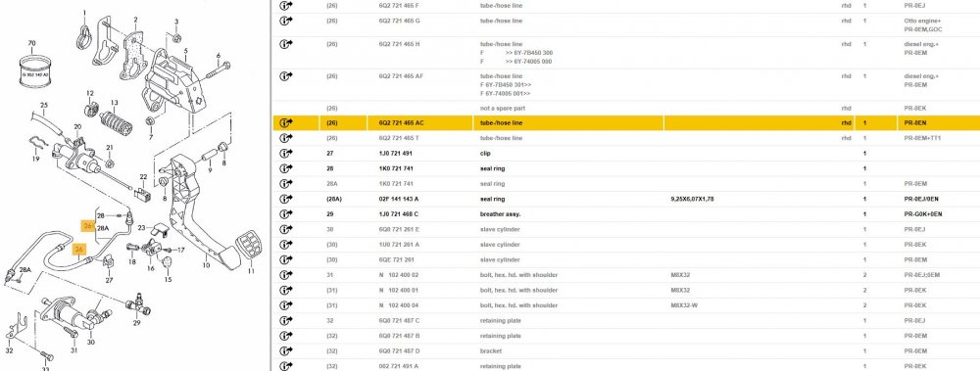Open info icon for bolt N 102 400 02
The height and width of the screenshot is (371, 980).
pyautogui.click(x=286, y=275)
